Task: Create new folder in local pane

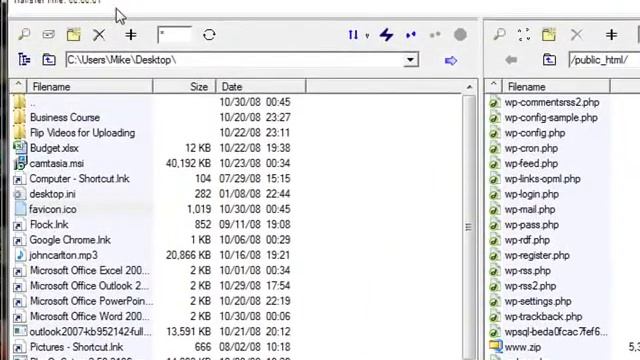Action: (73, 34)
